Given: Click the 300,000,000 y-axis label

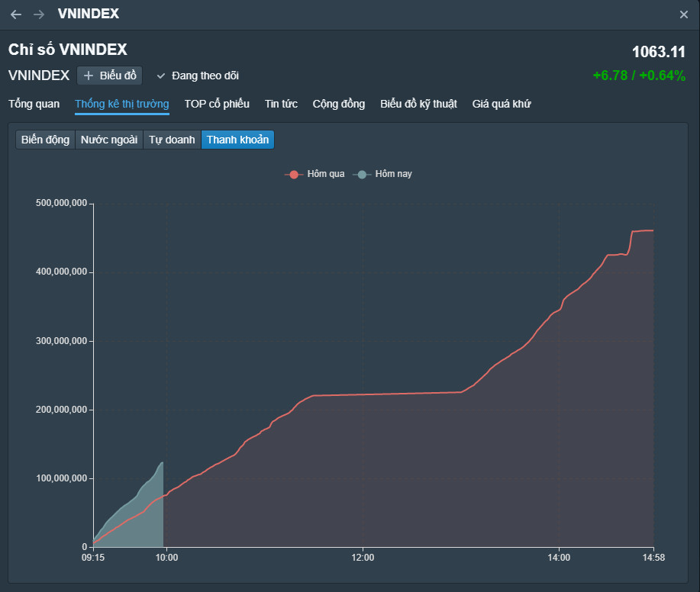Looking at the screenshot, I should pos(62,341).
